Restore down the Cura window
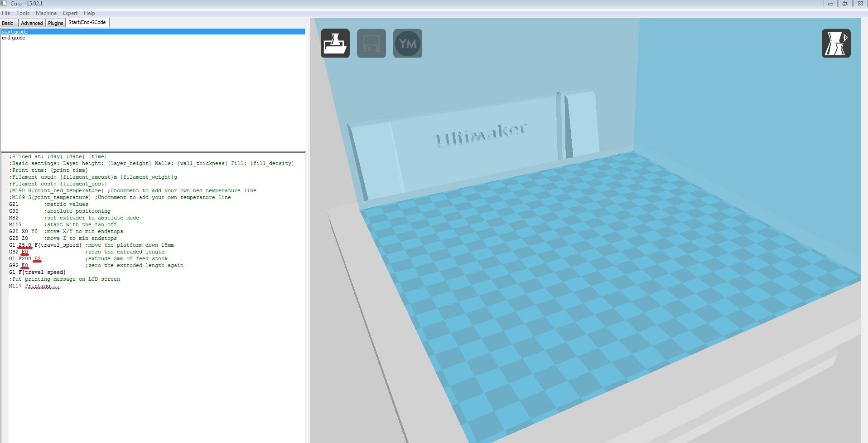The height and width of the screenshot is (443, 868). (x=845, y=4)
